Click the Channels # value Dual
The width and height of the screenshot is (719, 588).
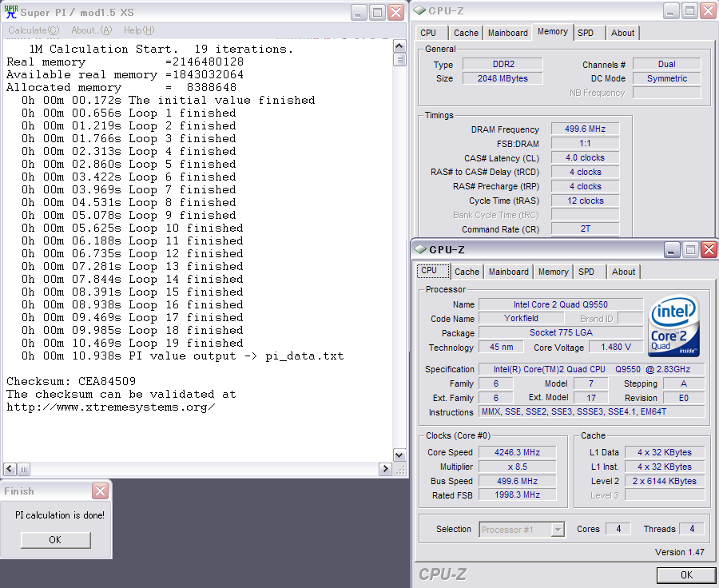pyautogui.click(x=667, y=64)
